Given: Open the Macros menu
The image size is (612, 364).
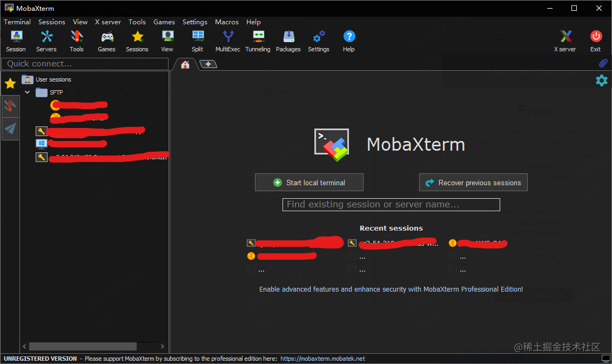Looking at the screenshot, I should click(x=226, y=22).
